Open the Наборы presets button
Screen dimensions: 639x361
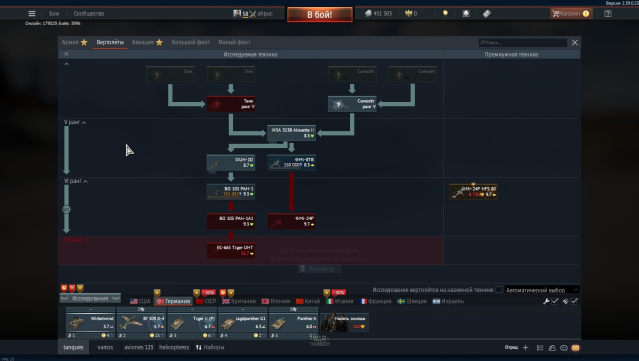[210, 347]
